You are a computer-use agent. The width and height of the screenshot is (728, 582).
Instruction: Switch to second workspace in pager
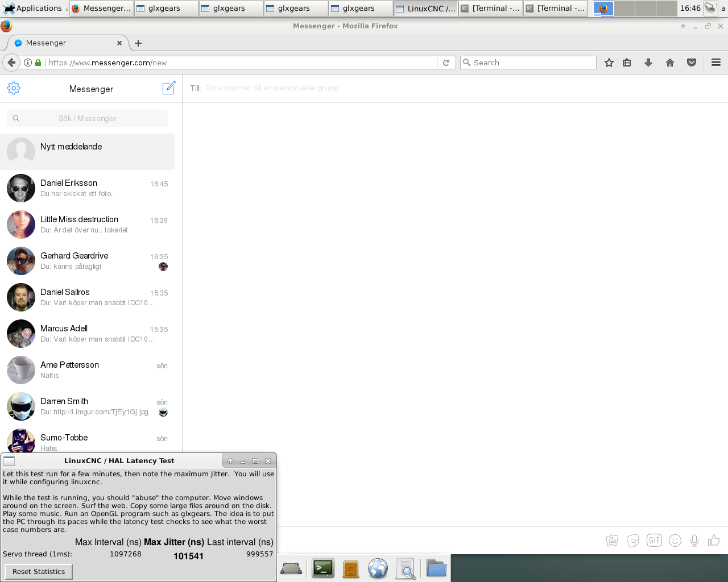click(624, 9)
